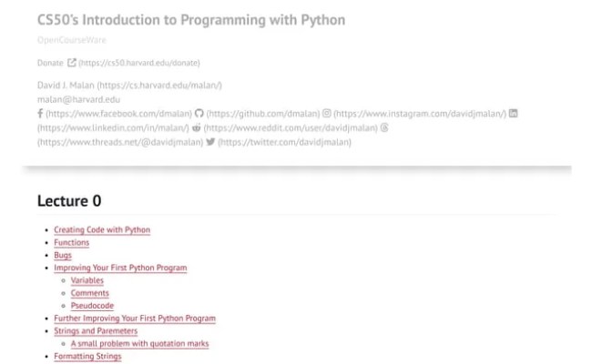Click the facebook.com/dmalan URL text

pyautogui.click(x=119, y=114)
